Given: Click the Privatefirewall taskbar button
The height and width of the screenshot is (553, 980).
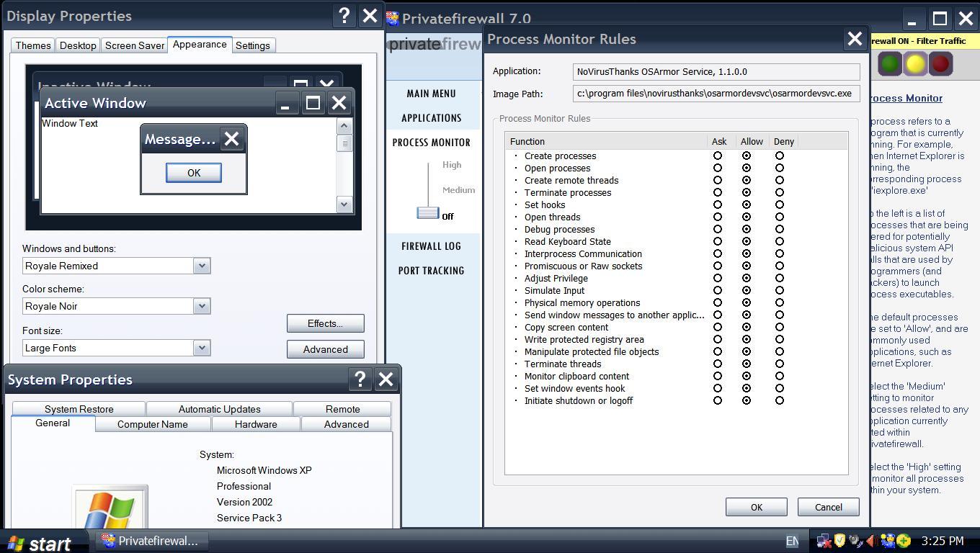Looking at the screenshot, I should 150,541.
